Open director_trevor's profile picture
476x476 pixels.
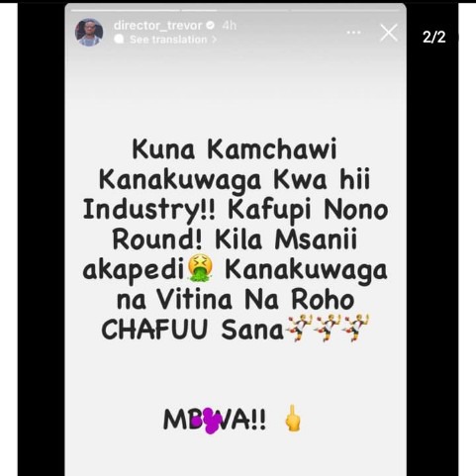tap(89, 33)
